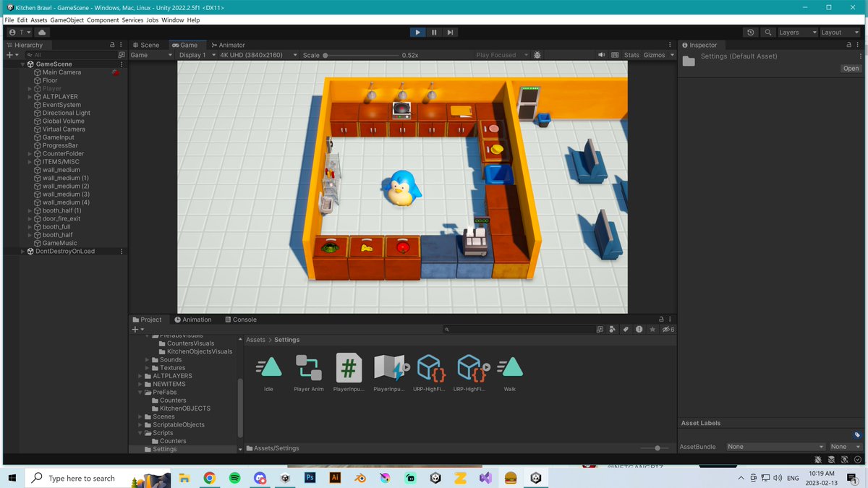This screenshot has width=868, height=488.
Task: Expand the CounterFolder object
Action: click(30, 154)
